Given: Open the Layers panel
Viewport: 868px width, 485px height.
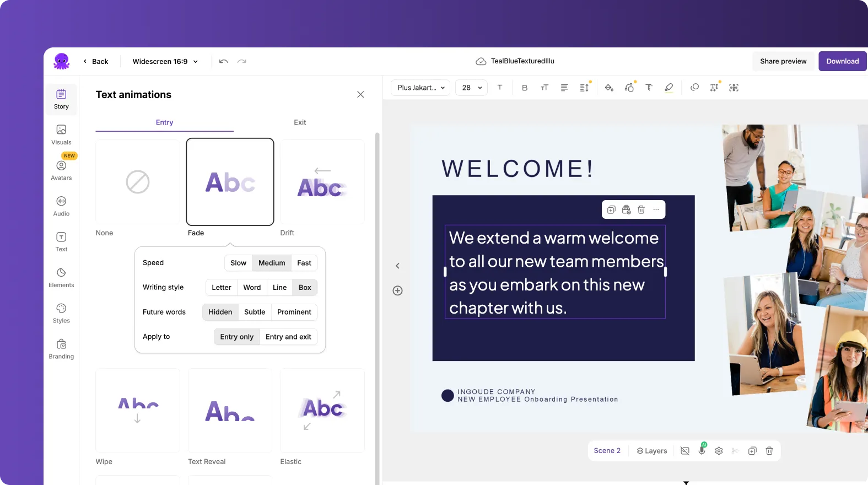Looking at the screenshot, I should click(652, 451).
